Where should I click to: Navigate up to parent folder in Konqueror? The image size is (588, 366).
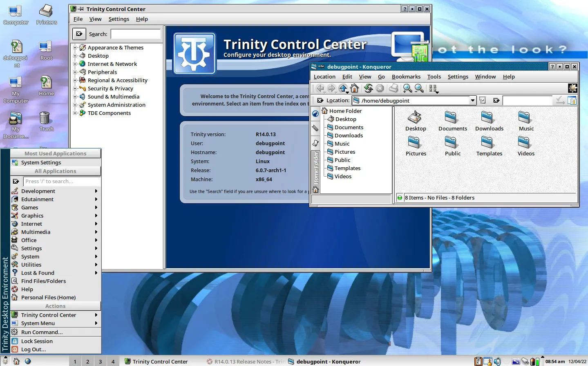point(344,88)
